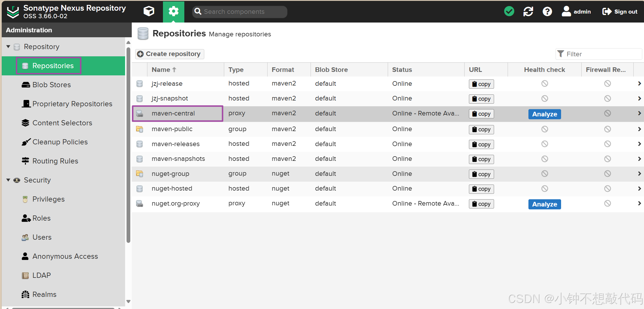Copy URL of maven-central repository

(481, 114)
